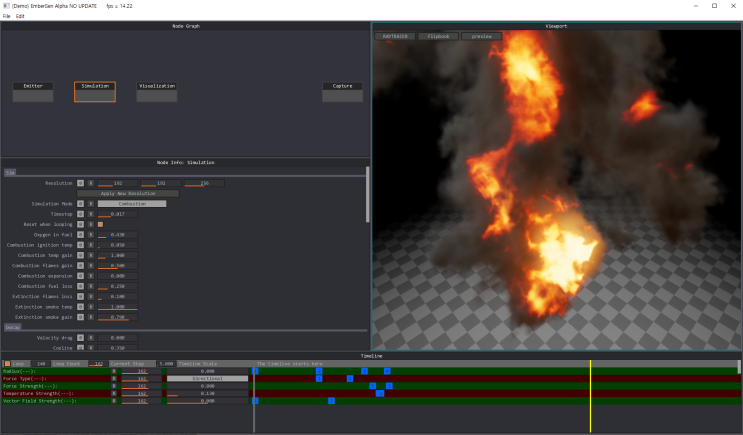This screenshot has height=435, width=743.
Task: Click the Combustion flames gain slider
Action: click(118, 265)
